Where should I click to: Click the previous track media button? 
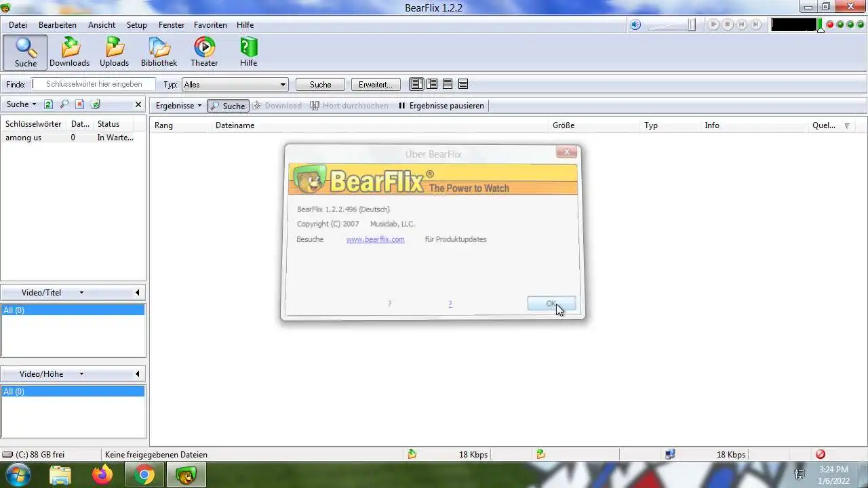[742, 25]
